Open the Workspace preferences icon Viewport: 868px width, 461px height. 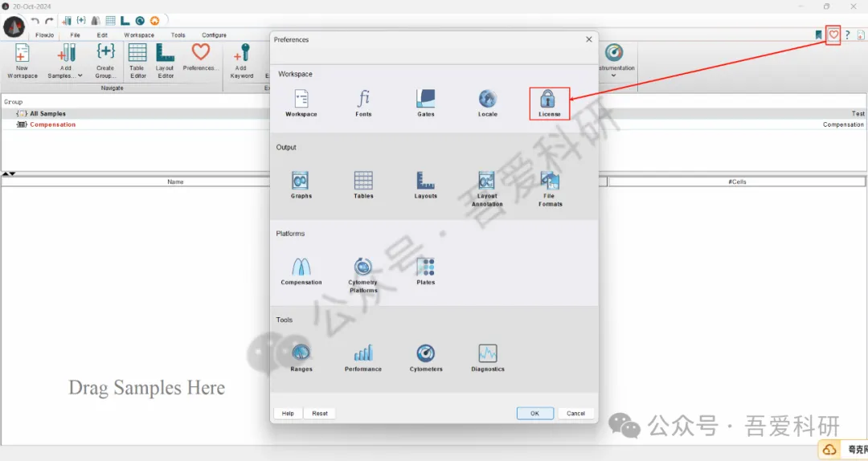(x=301, y=103)
